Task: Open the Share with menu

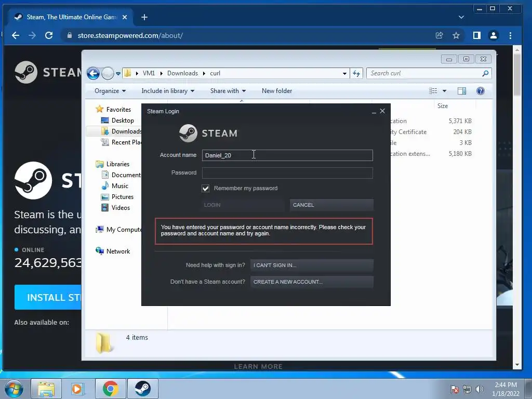Action: click(228, 91)
